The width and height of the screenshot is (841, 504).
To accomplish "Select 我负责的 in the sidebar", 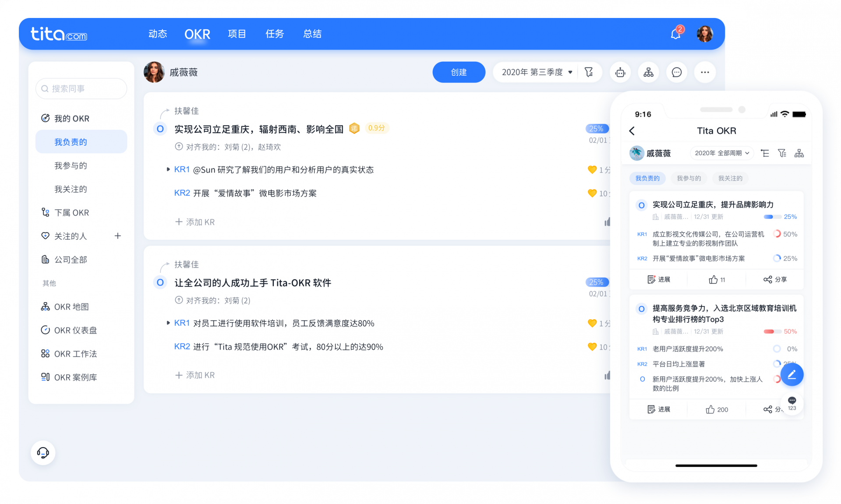I will pos(81,142).
